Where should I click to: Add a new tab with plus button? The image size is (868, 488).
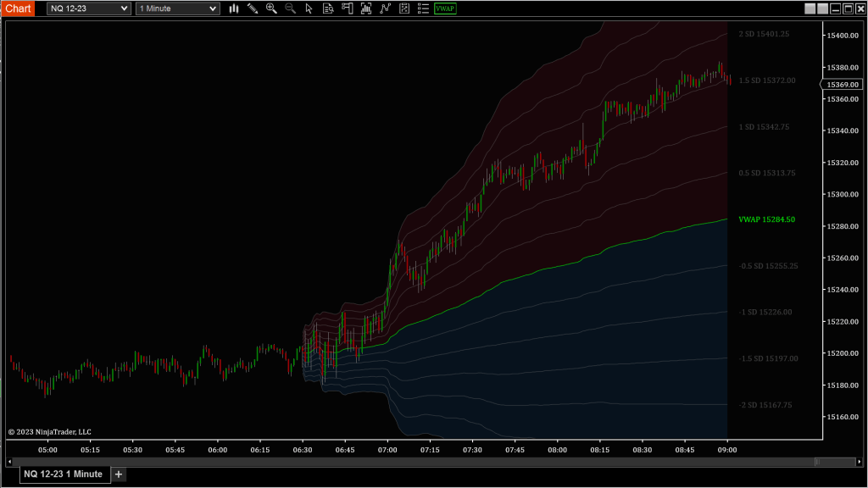coord(119,474)
